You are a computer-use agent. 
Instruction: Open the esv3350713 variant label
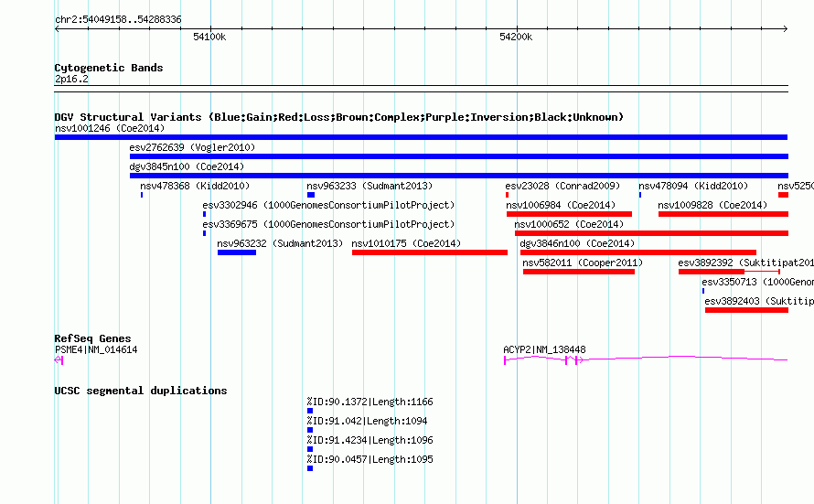pos(757,282)
